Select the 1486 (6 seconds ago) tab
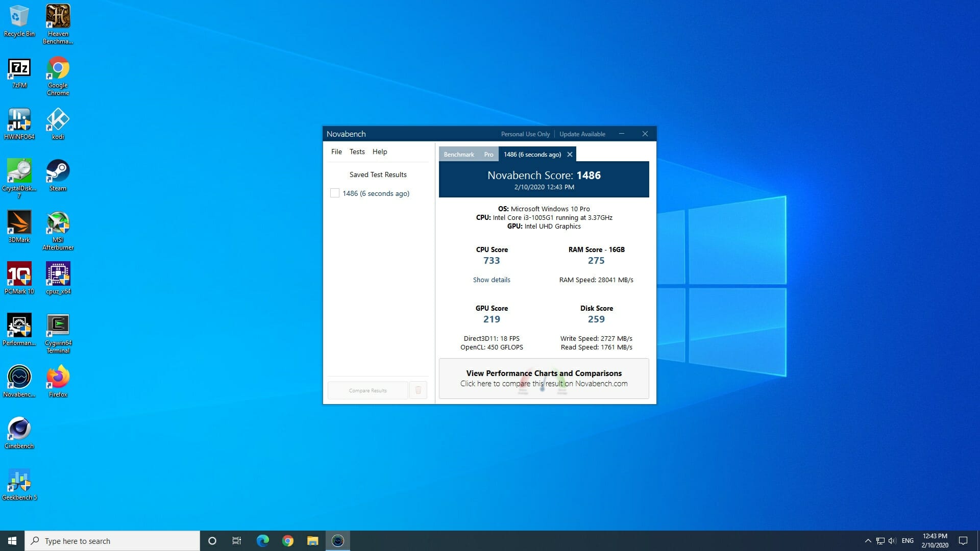 coord(532,155)
